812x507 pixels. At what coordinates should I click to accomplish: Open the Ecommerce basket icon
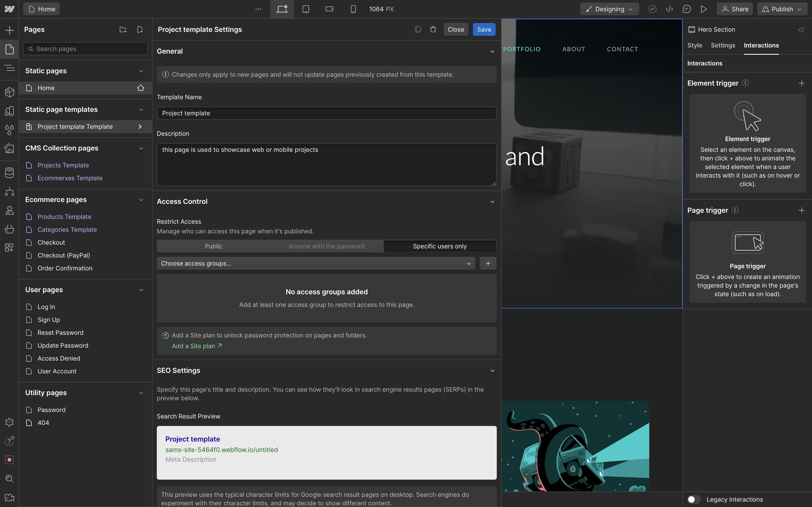click(x=9, y=229)
